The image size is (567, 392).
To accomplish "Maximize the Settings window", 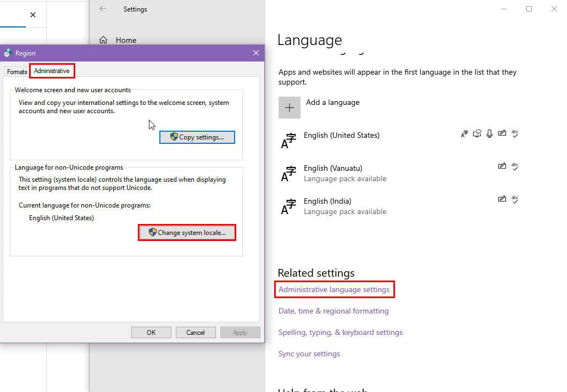I will pos(529,9).
